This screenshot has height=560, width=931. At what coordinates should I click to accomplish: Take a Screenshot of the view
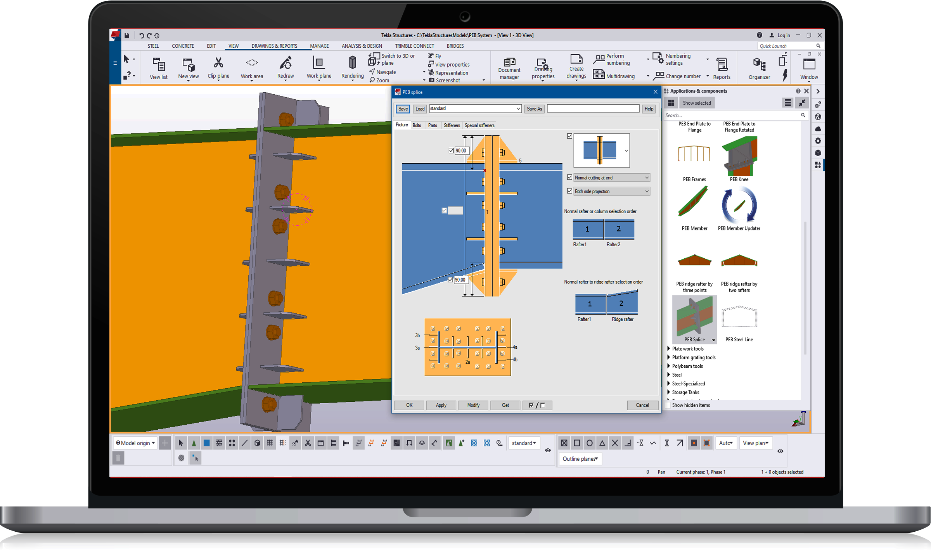(445, 80)
